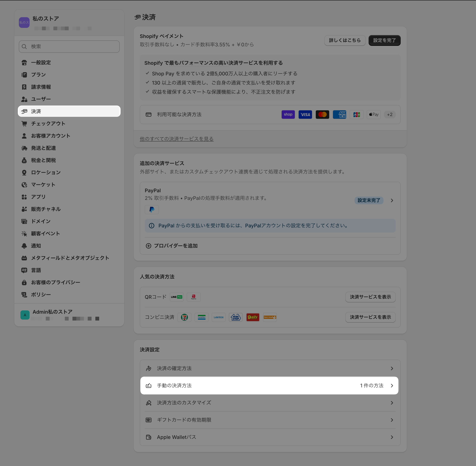The width and height of the screenshot is (476, 466).
Task: Click the ポリシー icon in sidebar
Action: pos(24,295)
